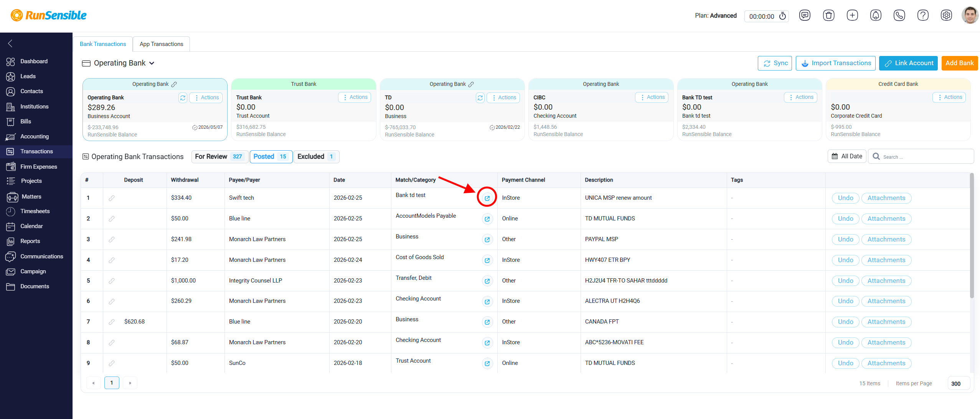Viewport: 980px width, 419px height.
Task: Open Attachments for PAYPAL MSP row
Action: tap(886, 240)
